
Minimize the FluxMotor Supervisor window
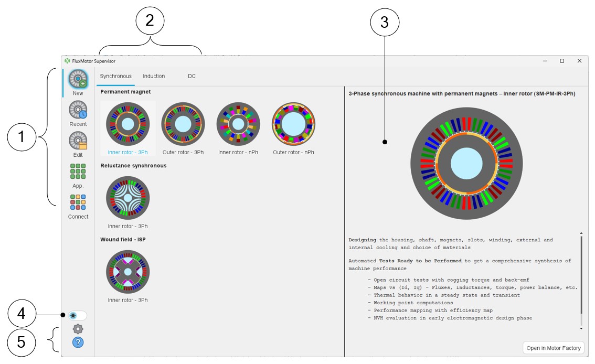(x=545, y=61)
